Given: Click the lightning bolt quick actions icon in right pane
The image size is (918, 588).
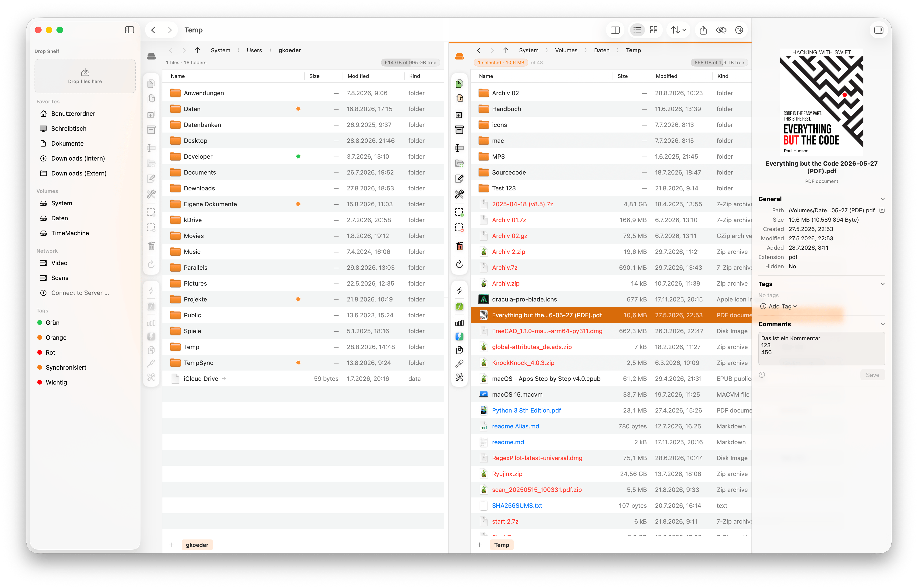Looking at the screenshot, I should tap(459, 290).
